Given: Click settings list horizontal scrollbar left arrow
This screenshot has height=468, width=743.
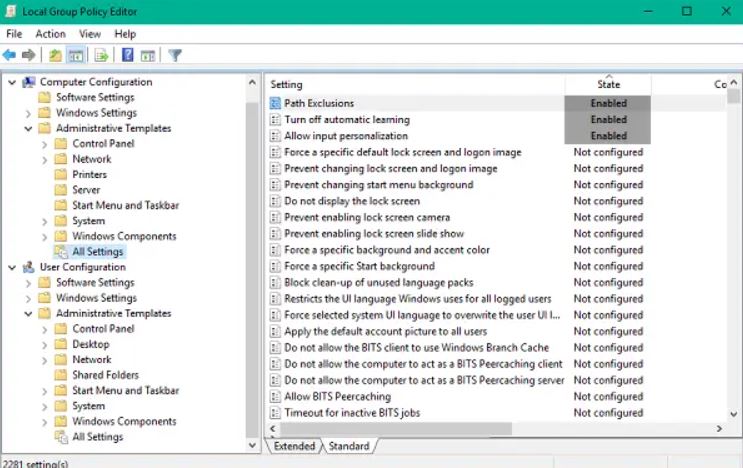Looking at the screenshot, I should click(272, 429).
